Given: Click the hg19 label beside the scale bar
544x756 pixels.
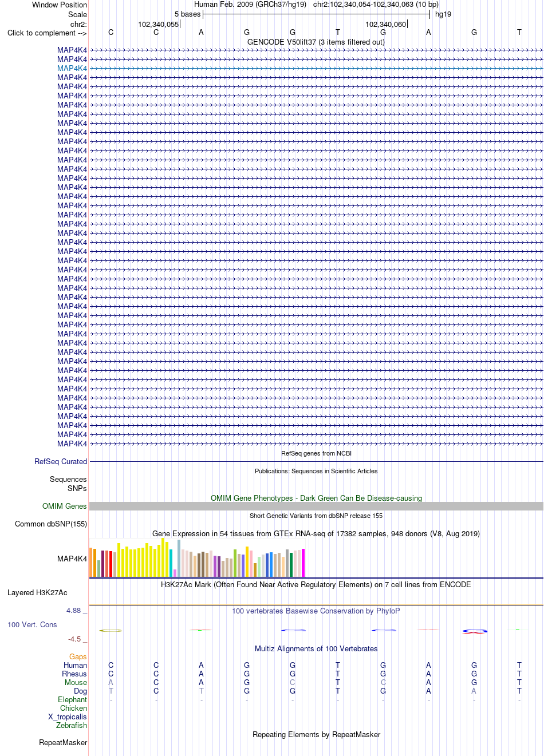Looking at the screenshot, I should pos(443,14).
